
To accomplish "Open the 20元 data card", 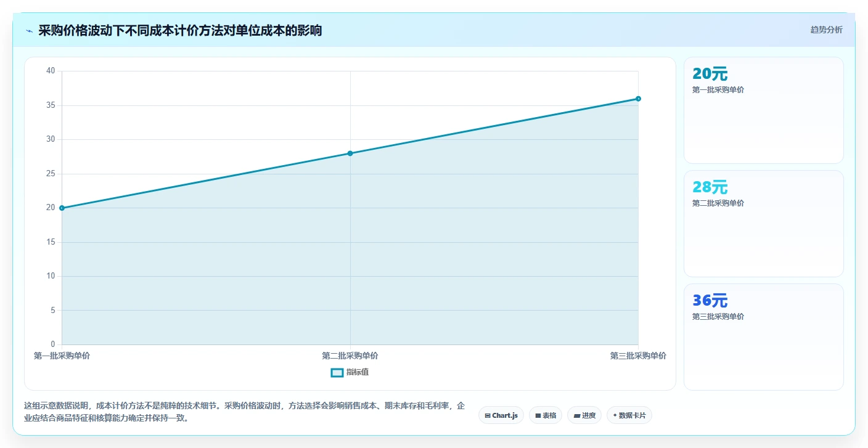I will tap(764, 110).
